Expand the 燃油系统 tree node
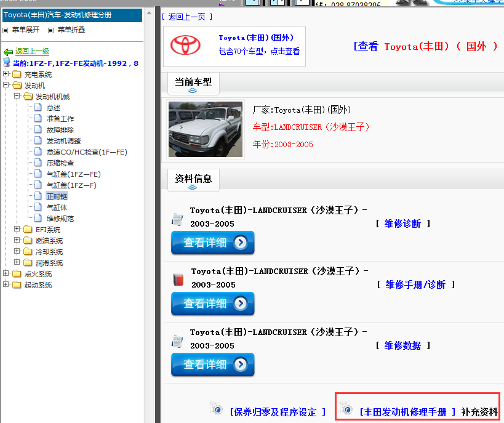This screenshot has width=504, height=423. [17, 240]
